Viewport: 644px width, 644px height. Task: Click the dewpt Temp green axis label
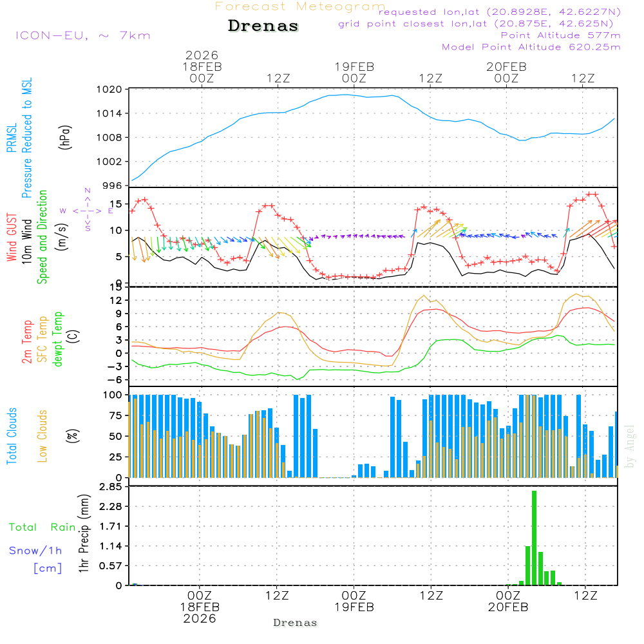coord(59,339)
